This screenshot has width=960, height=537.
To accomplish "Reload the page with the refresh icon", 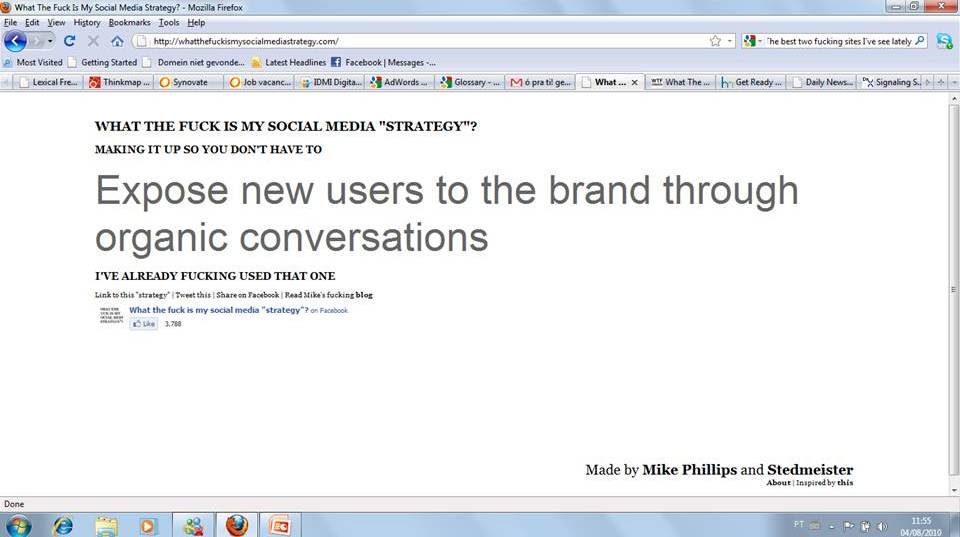I will point(69,41).
